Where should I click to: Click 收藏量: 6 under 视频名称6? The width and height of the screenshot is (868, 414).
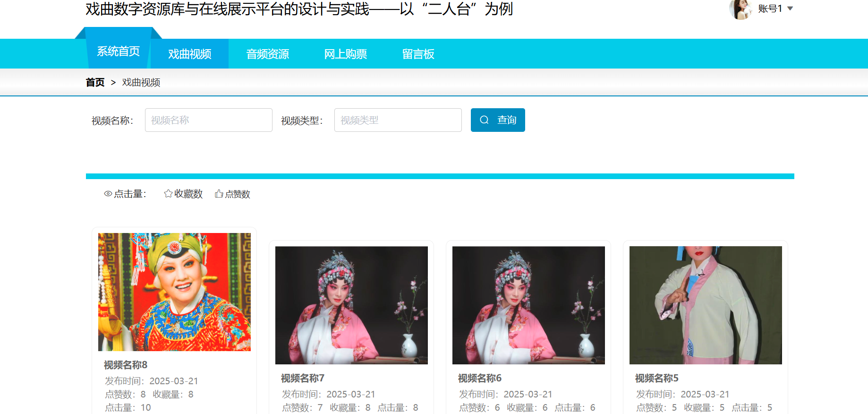pyautogui.click(x=527, y=407)
